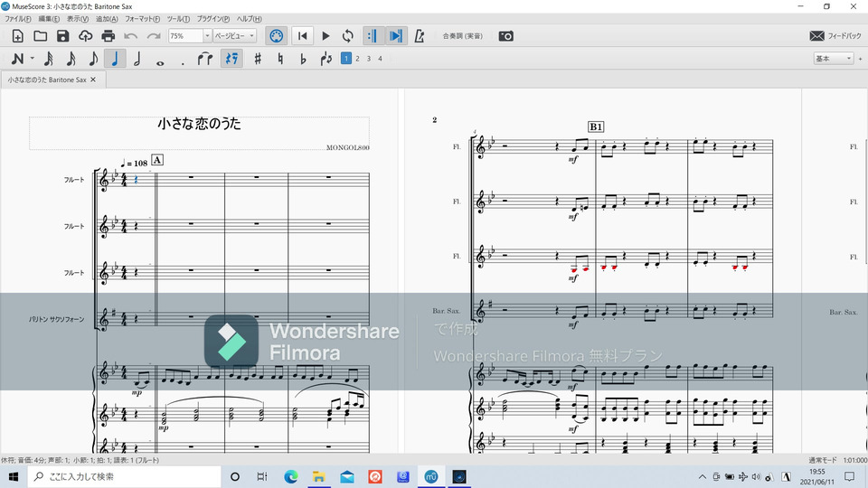Add augmentation dot
The width and height of the screenshot is (868, 488).
pyautogui.click(x=183, y=62)
